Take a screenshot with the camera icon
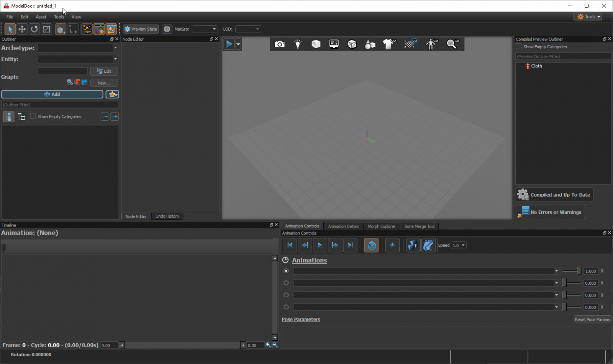 point(280,44)
